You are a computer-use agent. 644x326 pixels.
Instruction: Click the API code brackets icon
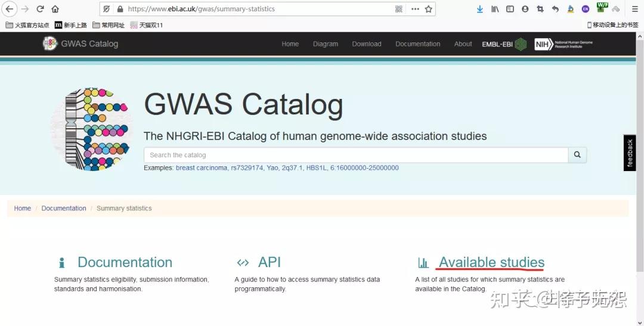(x=243, y=263)
